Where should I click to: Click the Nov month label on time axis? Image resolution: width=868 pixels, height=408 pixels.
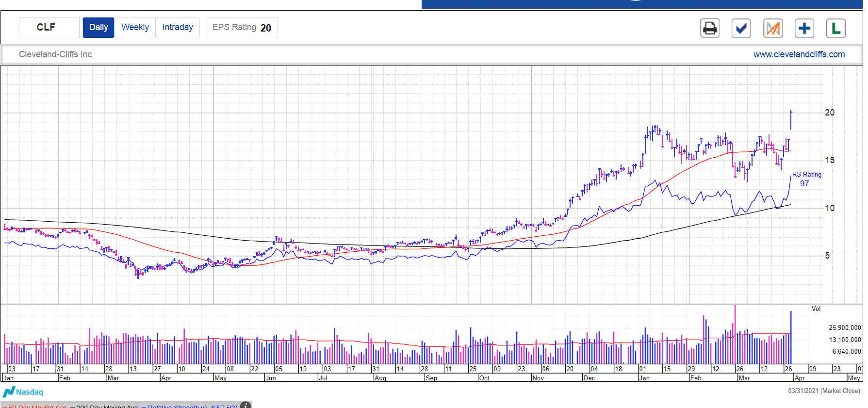[538, 378]
